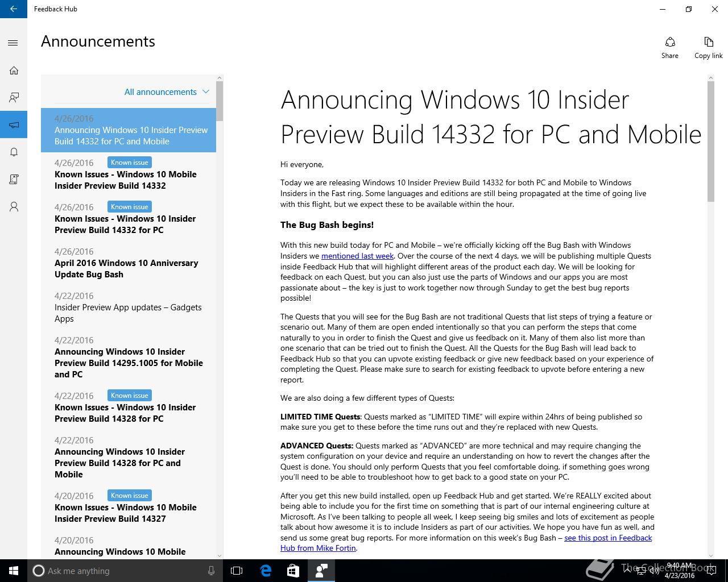Open Insider Preview App updates – Gadgets Apps
This screenshot has width=728, height=582.
point(129,307)
